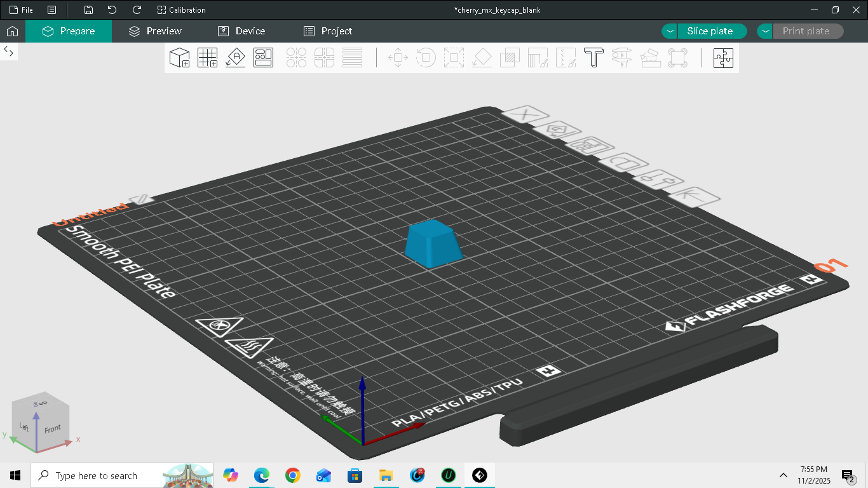Open the Calibration menu

181,10
